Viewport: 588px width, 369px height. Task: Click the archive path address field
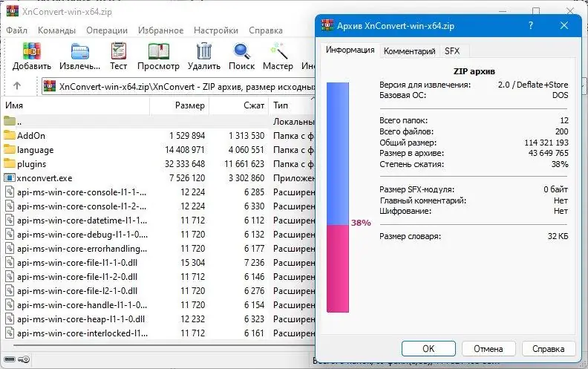178,86
